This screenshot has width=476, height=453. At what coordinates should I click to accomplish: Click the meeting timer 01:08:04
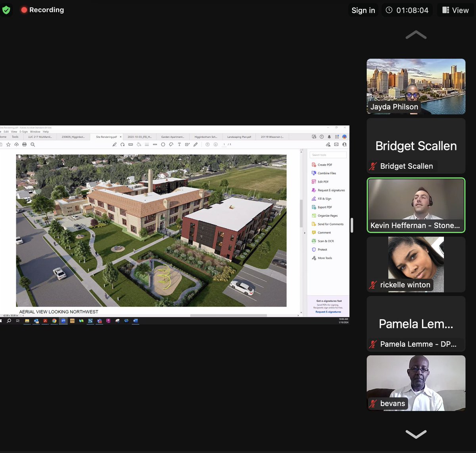[408, 10]
